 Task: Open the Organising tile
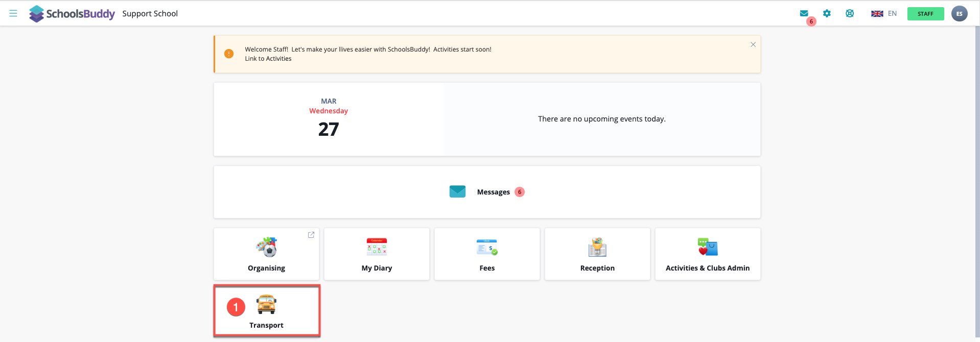click(x=266, y=254)
